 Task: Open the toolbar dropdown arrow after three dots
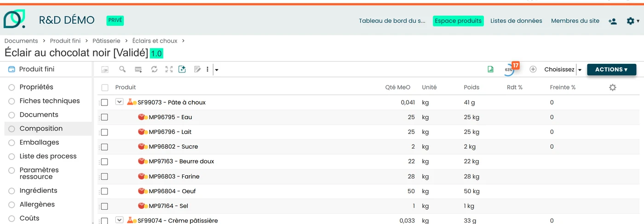(217, 70)
